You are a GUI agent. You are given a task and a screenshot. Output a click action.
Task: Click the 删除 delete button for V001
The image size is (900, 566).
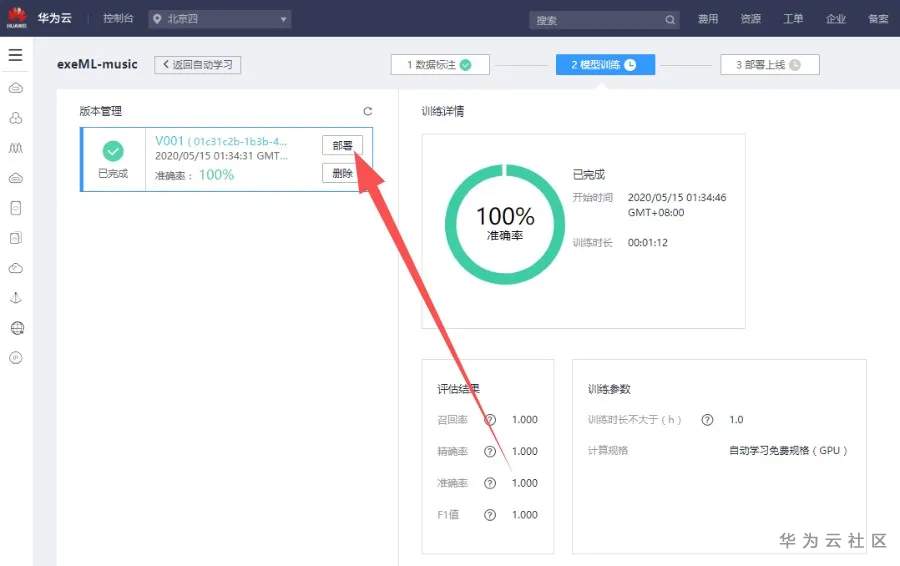tap(342, 173)
